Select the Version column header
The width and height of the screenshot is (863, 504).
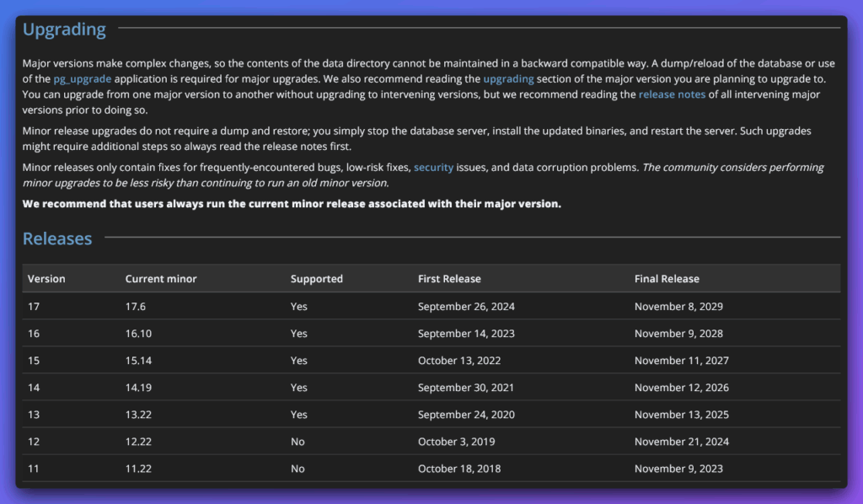pyautogui.click(x=46, y=278)
